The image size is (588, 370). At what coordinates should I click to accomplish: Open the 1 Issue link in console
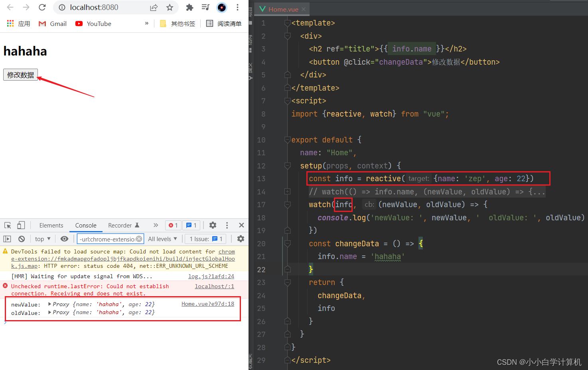pyautogui.click(x=206, y=239)
